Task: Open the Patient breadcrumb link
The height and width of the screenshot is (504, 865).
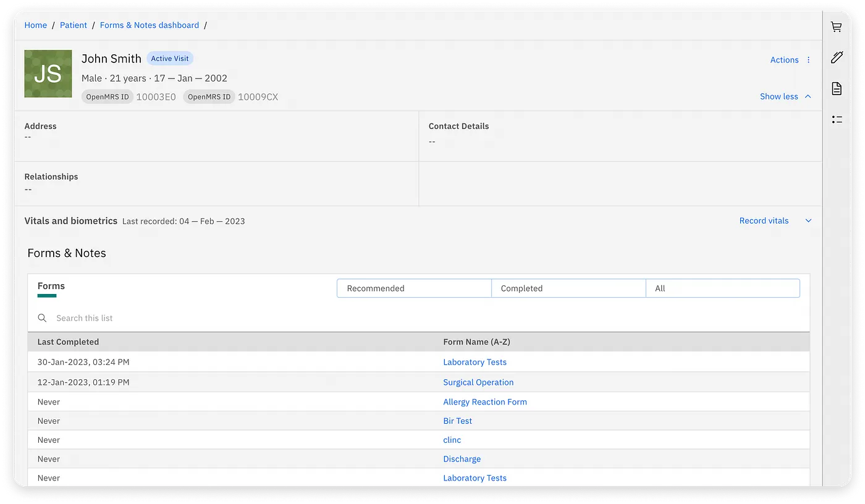Action: tap(74, 25)
